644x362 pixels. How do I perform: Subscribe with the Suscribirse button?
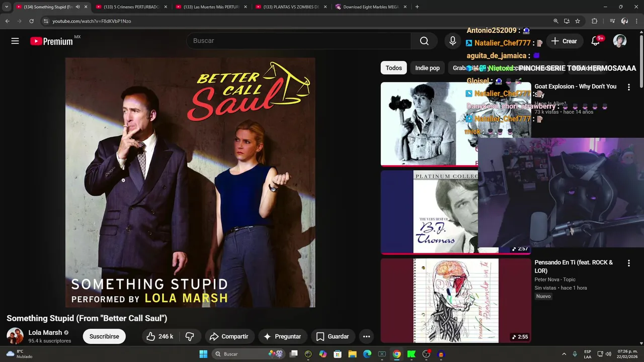click(104, 336)
